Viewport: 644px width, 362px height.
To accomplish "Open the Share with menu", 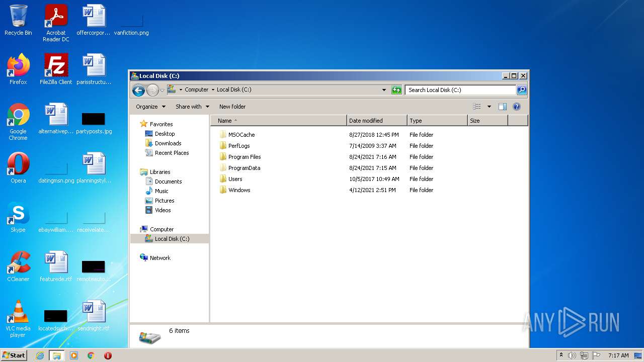I will pos(192,107).
